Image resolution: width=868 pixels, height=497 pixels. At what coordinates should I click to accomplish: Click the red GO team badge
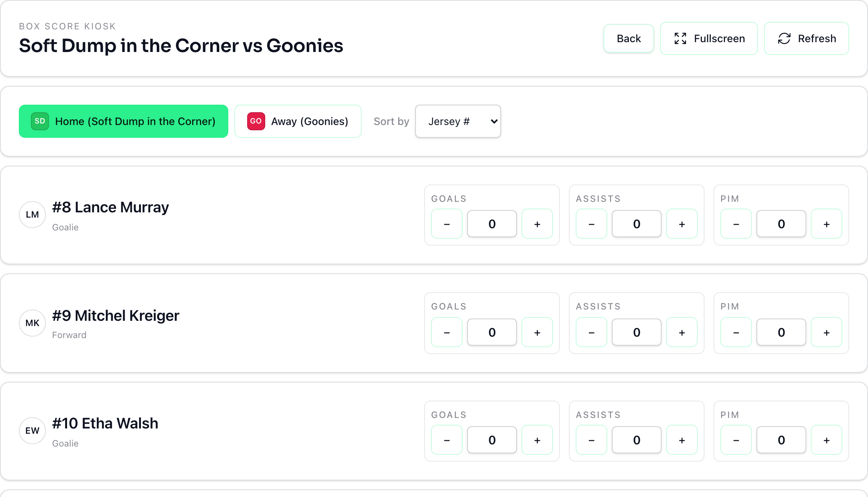point(256,121)
